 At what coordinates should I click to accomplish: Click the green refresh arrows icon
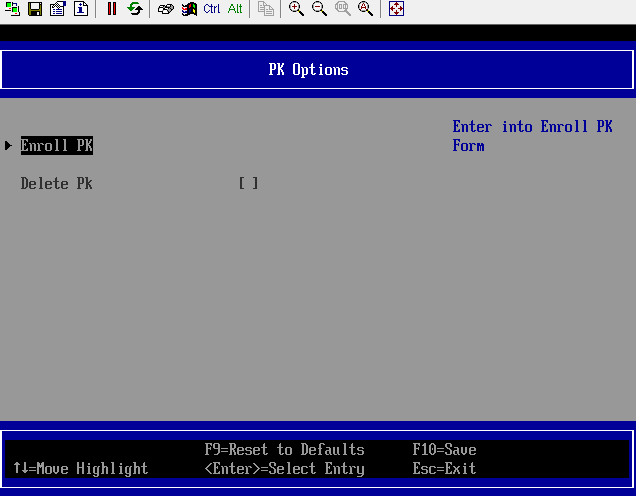[135, 9]
